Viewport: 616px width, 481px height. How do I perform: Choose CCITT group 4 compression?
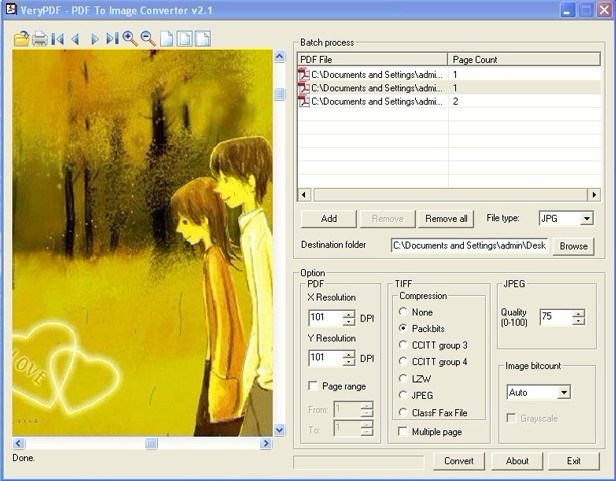[x=403, y=362]
